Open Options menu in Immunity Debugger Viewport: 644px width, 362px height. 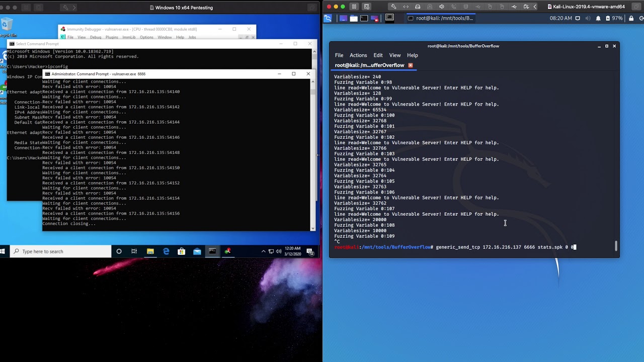pos(146,37)
